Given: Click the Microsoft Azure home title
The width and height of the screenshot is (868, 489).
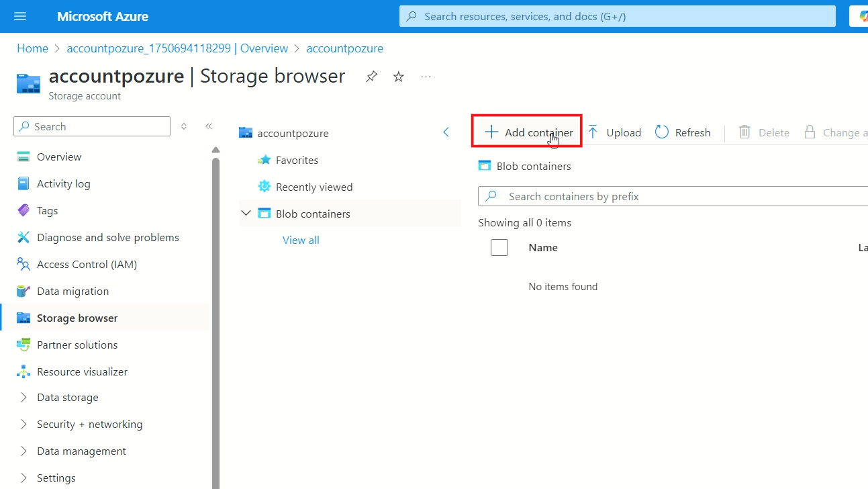Looking at the screenshot, I should [x=103, y=16].
